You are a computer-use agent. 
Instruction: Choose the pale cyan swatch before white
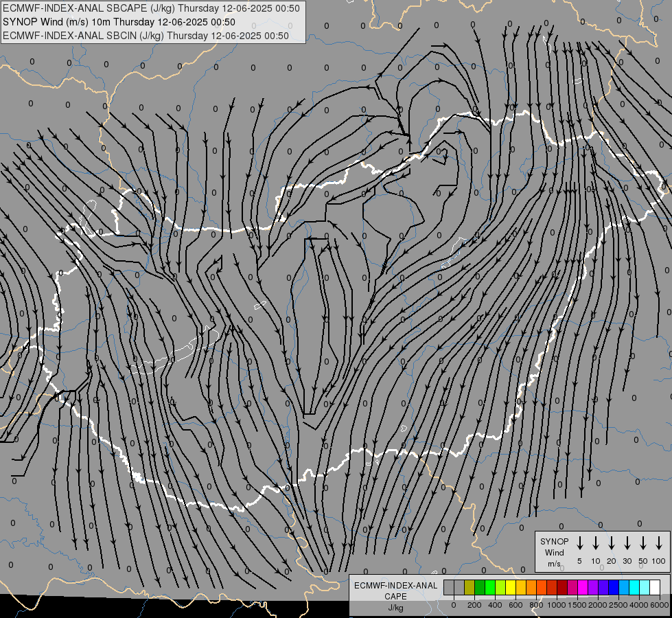645,587
